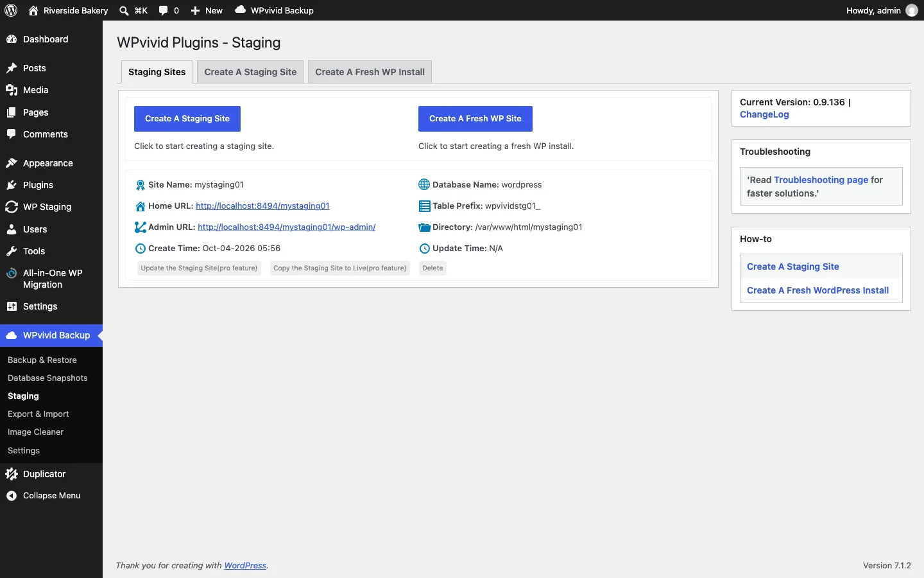Click WPvivid Backup in the admin bar
Viewport: 924px width, 578px height.
(x=275, y=10)
